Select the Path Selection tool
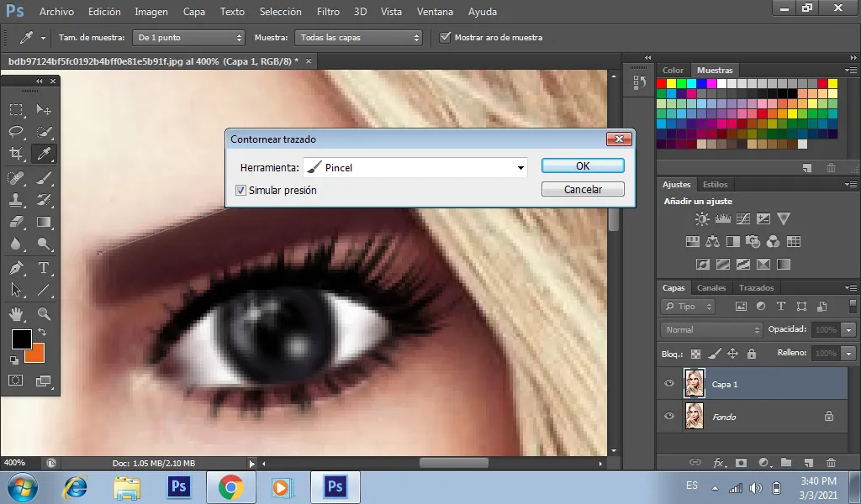The height and width of the screenshot is (504, 861). coord(16,290)
